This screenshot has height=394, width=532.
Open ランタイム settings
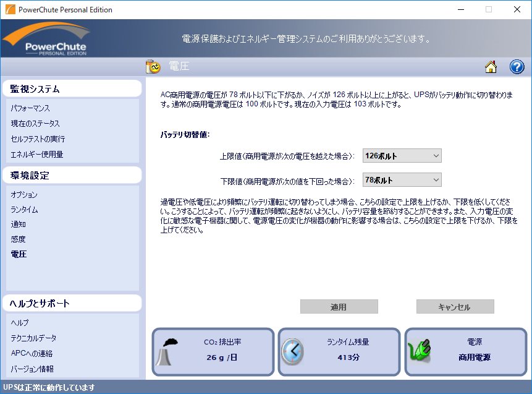pos(24,210)
